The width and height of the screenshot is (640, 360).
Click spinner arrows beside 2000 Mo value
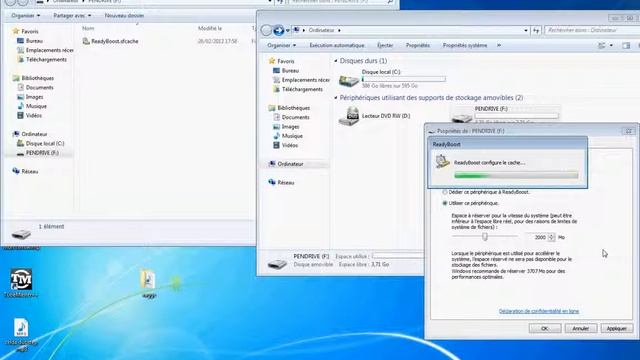point(551,237)
